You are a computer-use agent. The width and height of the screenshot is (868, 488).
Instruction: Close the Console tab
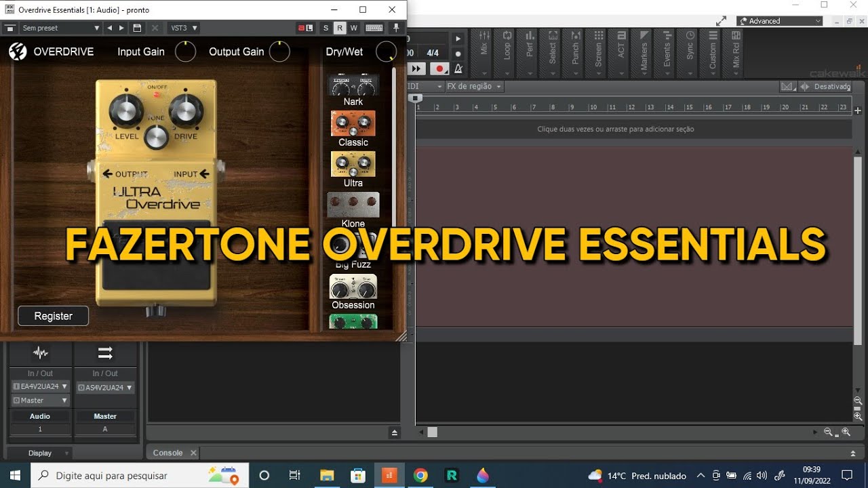[193, 453]
